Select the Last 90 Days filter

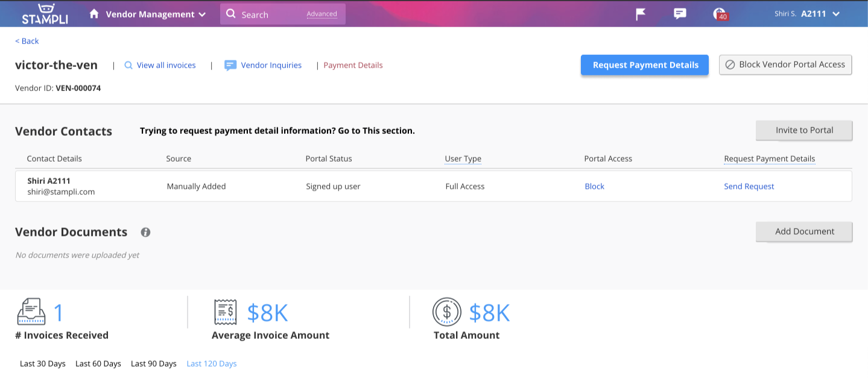(x=154, y=364)
